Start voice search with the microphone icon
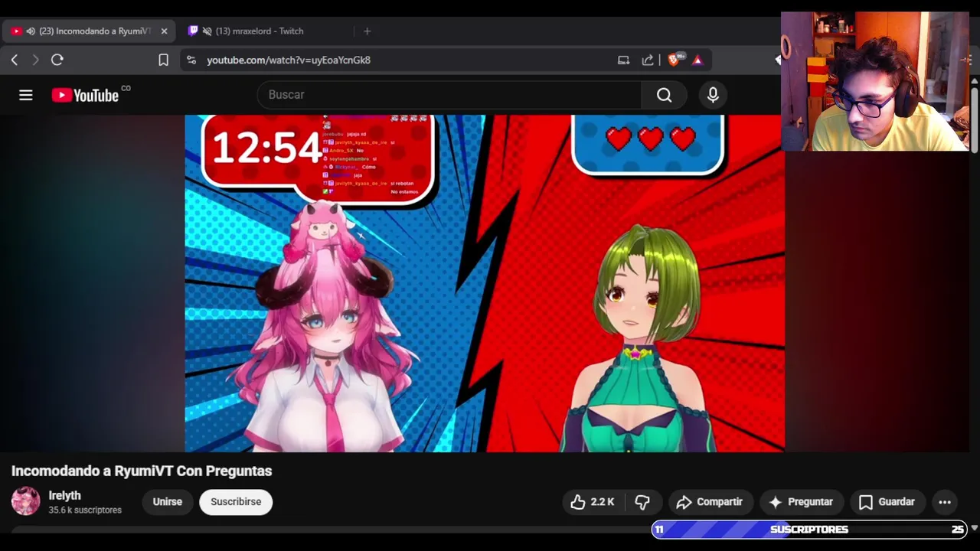The width and height of the screenshot is (980, 551). pyautogui.click(x=713, y=95)
